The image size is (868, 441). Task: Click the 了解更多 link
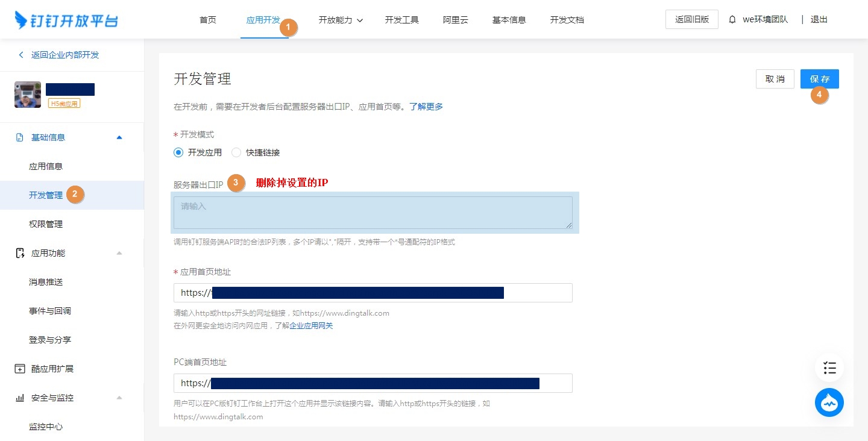coord(426,107)
